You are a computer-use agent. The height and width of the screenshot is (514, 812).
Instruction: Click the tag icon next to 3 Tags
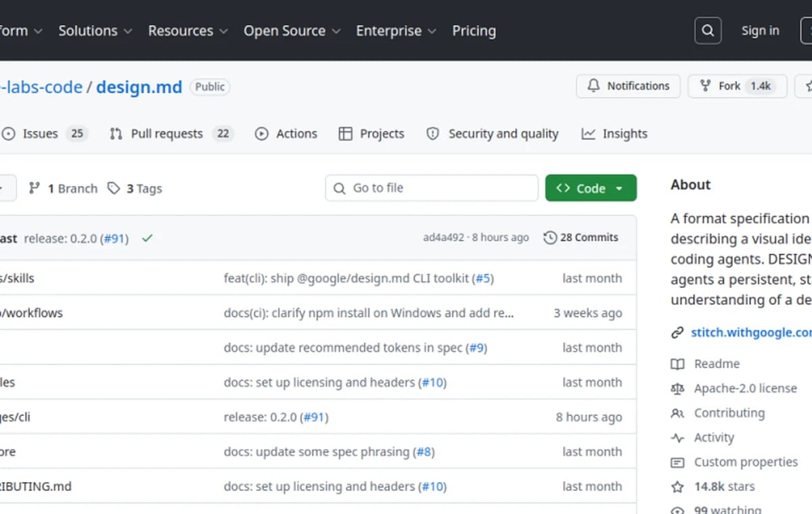point(114,188)
